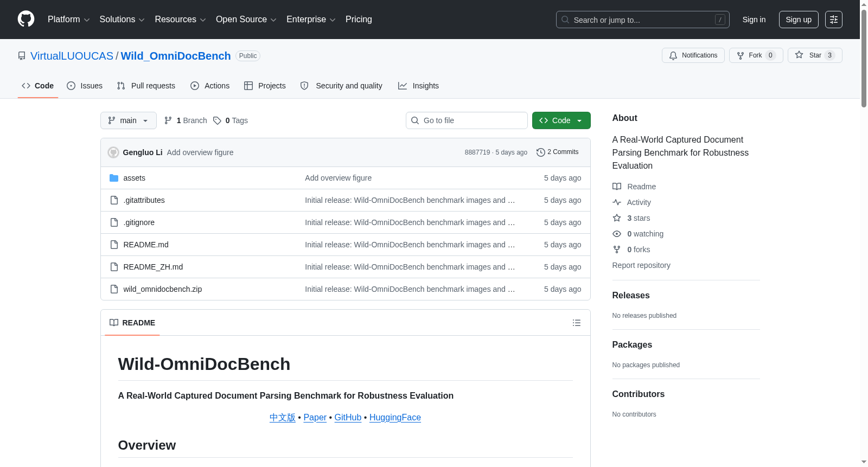Click the tags icon next to 0 Tags
This screenshot has width=868, height=467.
pos(217,120)
